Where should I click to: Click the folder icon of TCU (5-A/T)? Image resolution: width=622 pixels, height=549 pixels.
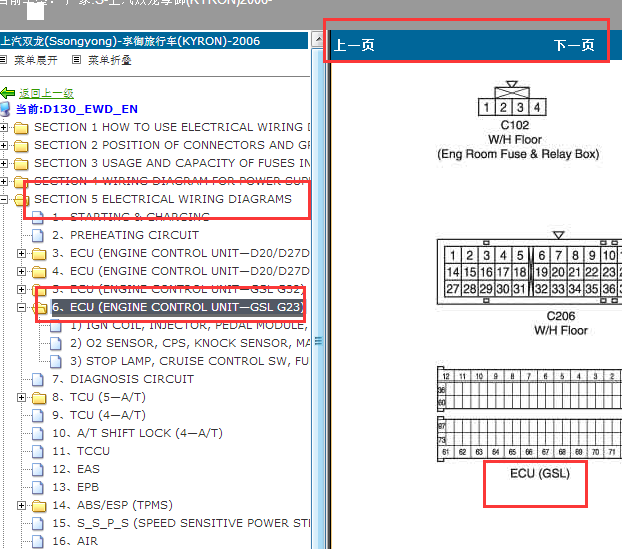click(x=39, y=397)
